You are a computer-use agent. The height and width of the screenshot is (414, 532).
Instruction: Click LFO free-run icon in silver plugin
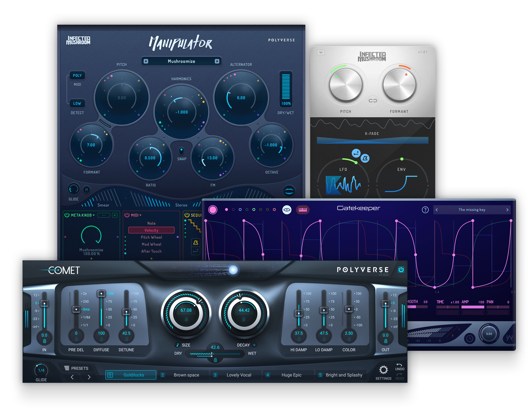(x=356, y=153)
